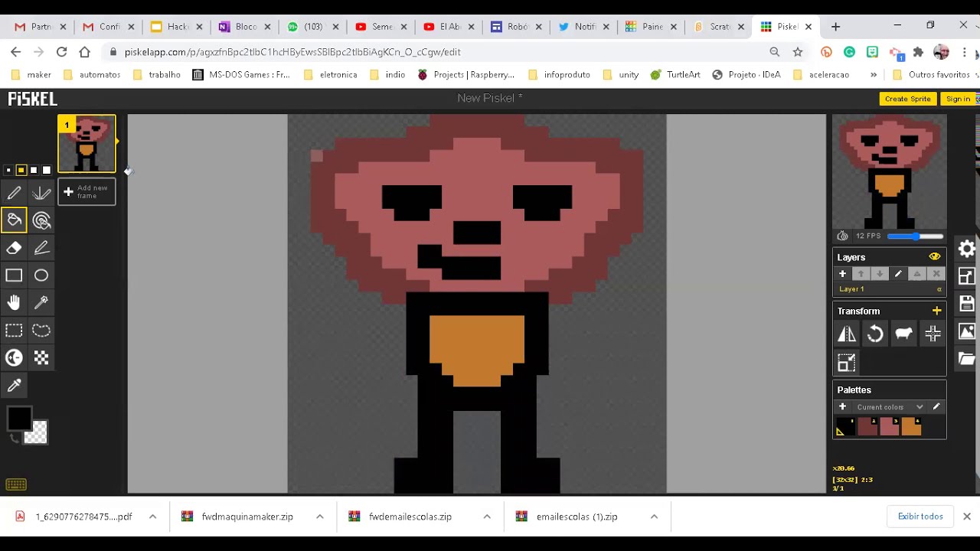This screenshot has height=551, width=980.
Task: Select the Pen tool
Action: coord(14,193)
